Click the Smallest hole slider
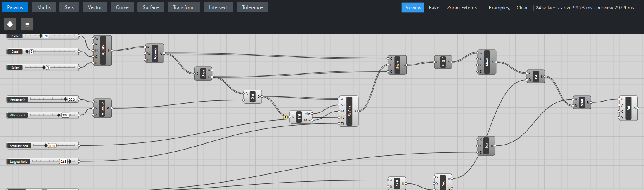The width and height of the screenshot is (644, 190). [x=43, y=145]
